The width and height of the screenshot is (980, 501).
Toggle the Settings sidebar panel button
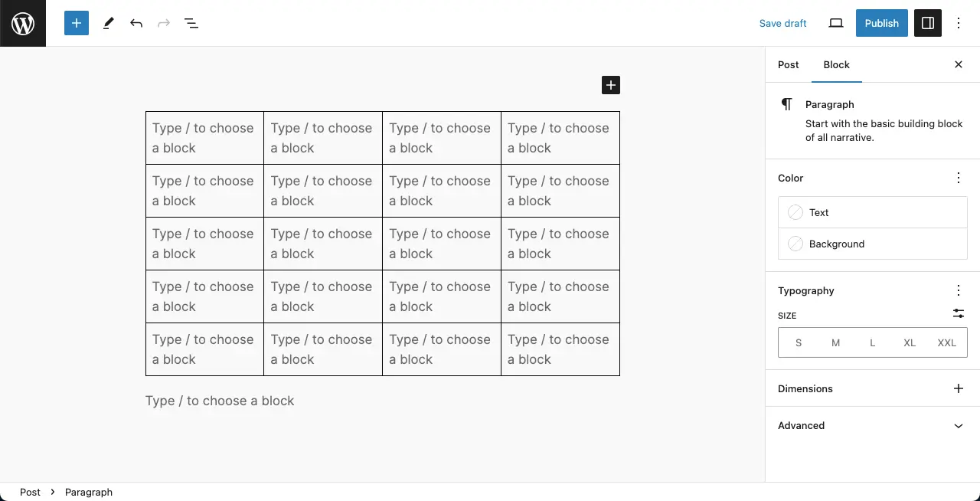[x=928, y=23]
